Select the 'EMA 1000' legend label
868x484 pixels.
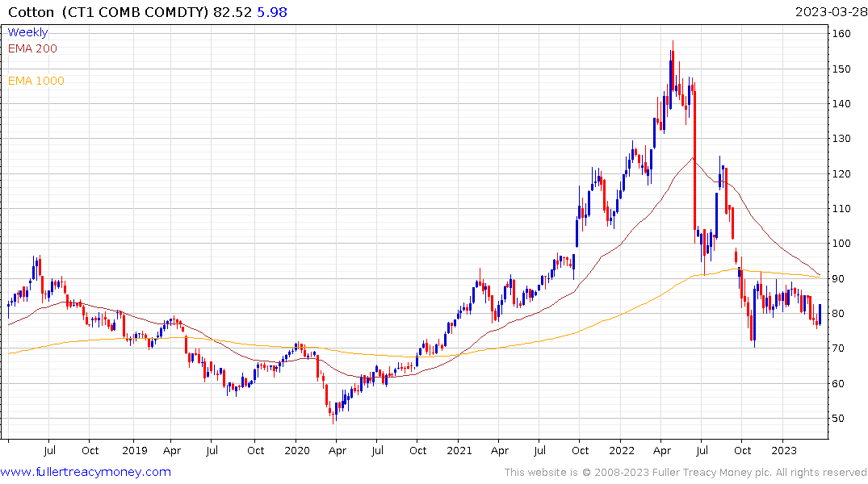[36, 81]
